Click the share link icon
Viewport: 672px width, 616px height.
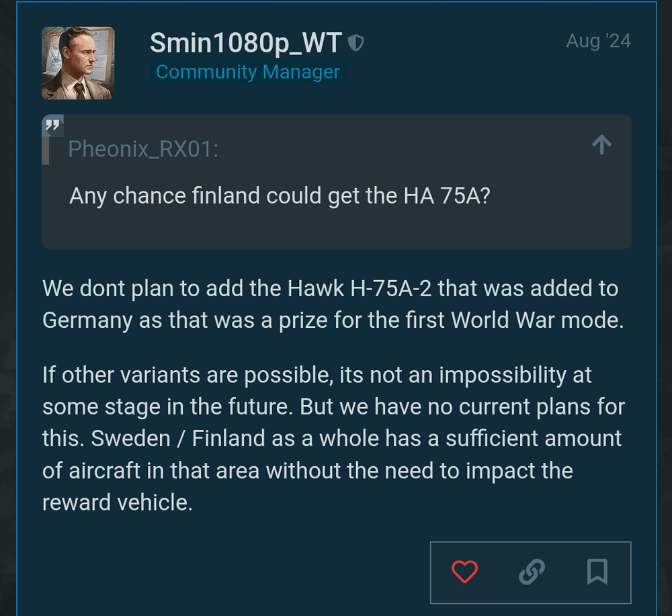click(x=531, y=572)
